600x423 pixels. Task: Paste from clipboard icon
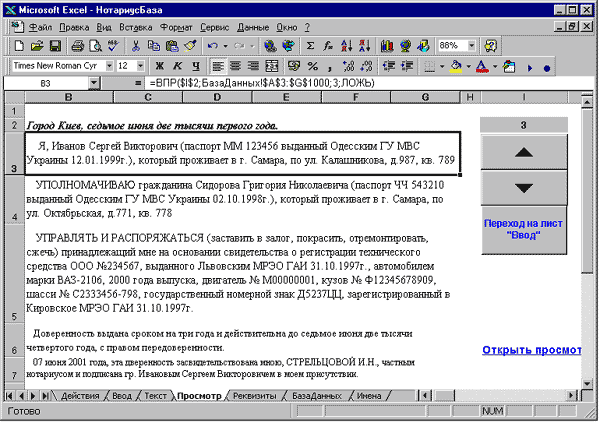click(172, 46)
